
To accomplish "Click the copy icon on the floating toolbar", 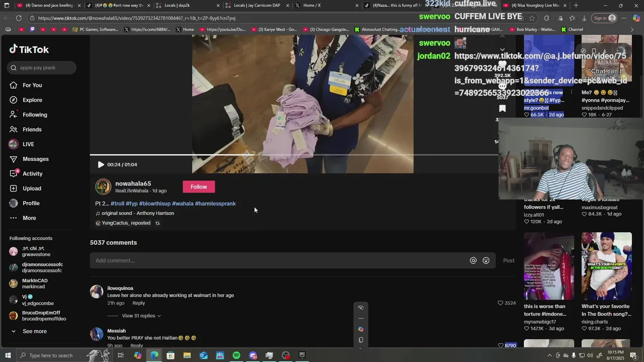I will 361,340.
